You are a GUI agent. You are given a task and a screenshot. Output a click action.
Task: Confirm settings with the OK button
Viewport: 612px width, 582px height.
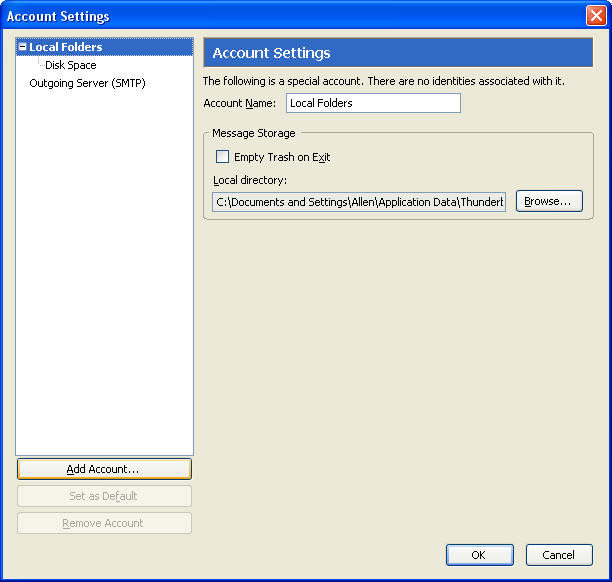(479, 555)
